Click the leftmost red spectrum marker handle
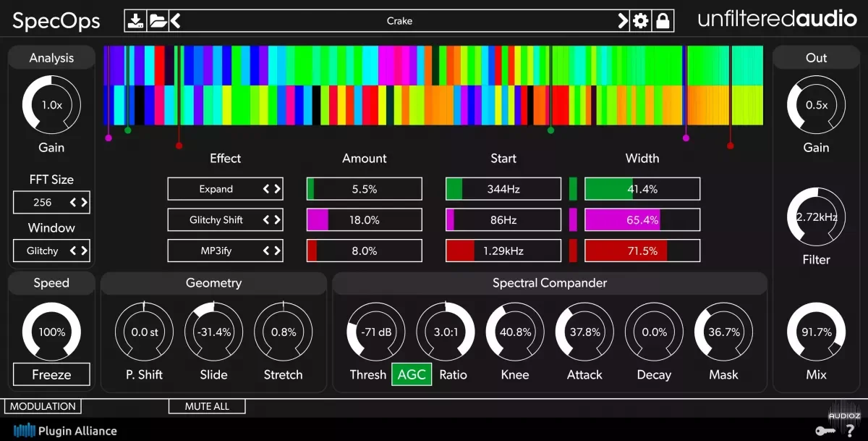Image resolution: width=868 pixels, height=441 pixels. [179, 146]
